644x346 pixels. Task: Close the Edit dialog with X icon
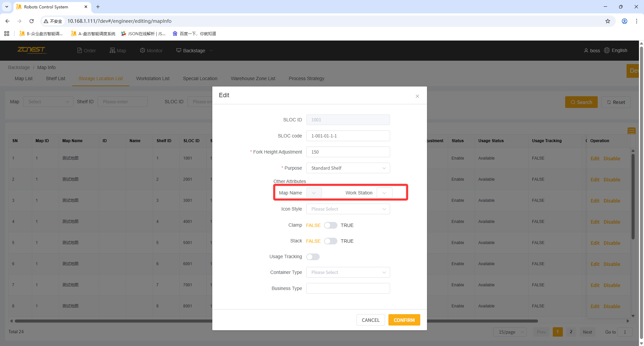[417, 96]
